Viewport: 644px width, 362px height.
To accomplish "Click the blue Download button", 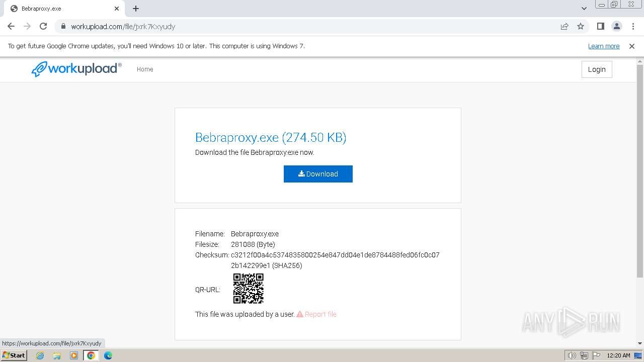I will (318, 174).
